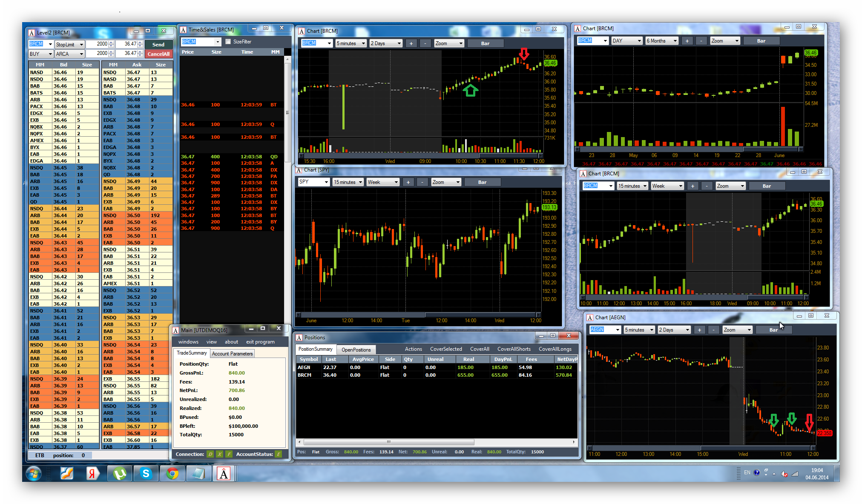Click the CoverAllShorts action in the Positions window
862x504 pixels.
point(514,349)
